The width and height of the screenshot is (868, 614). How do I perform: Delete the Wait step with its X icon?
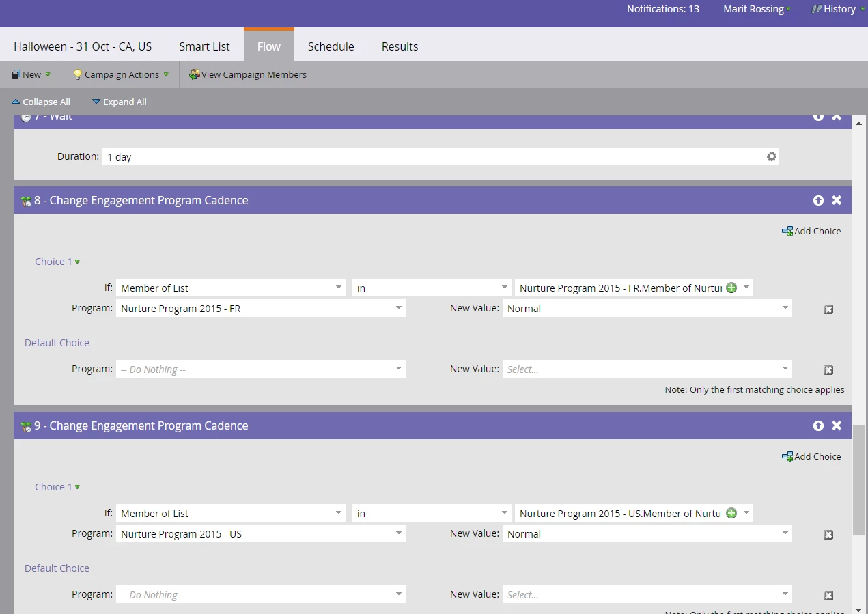[x=837, y=117]
